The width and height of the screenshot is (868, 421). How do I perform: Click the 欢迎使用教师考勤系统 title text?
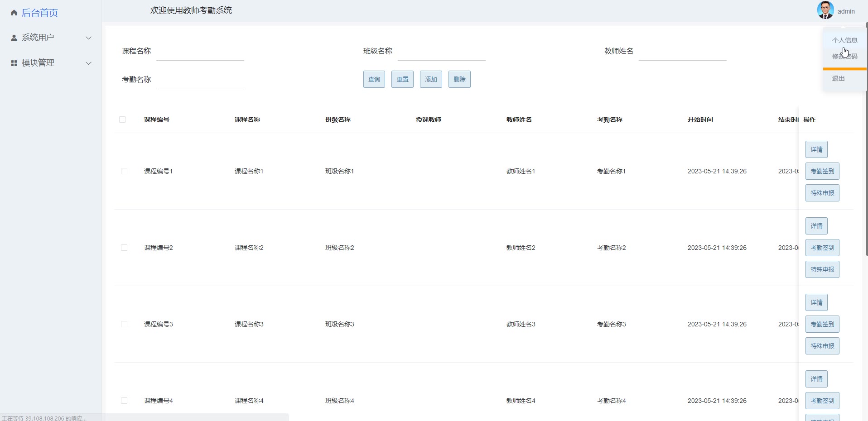[x=191, y=10]
